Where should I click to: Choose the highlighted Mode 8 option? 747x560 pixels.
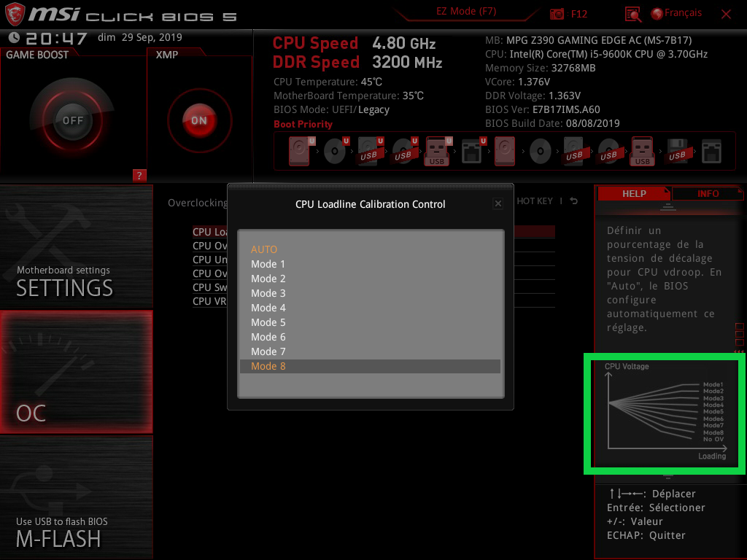click(x=370, y=366)
